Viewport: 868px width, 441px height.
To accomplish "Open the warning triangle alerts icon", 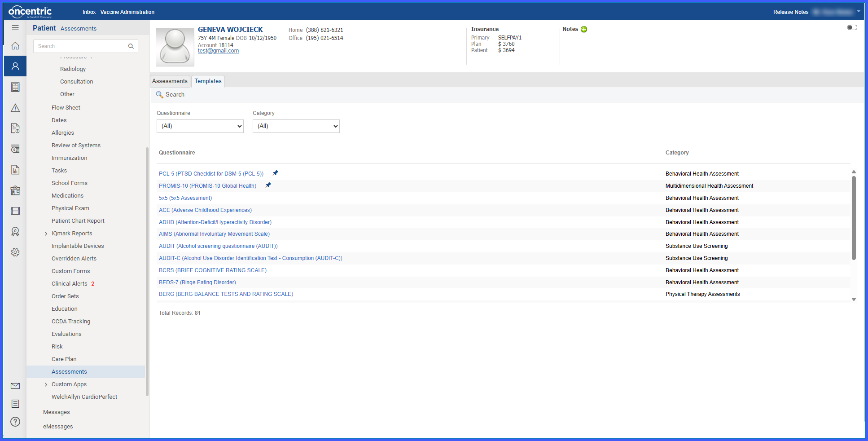I will pyautogui.click(x=15, y=108).
